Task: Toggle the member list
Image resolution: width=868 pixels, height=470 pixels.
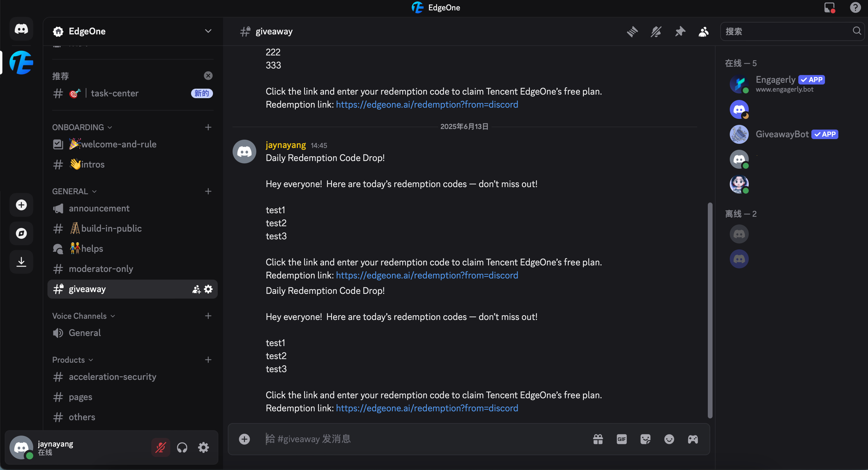Action: (x=704, y=32)
